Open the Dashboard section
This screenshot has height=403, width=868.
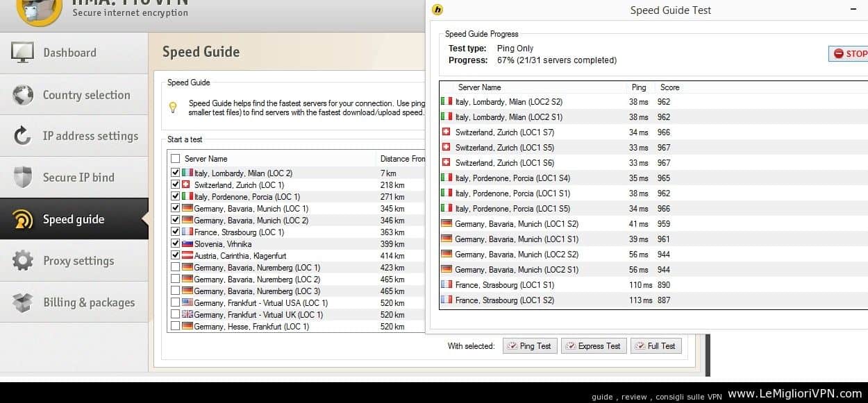tap(74, 53)
